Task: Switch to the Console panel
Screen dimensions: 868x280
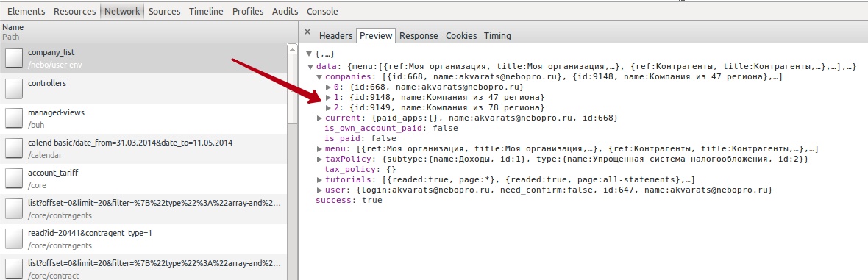Action: pyautogui.click(x=322, y=11)
